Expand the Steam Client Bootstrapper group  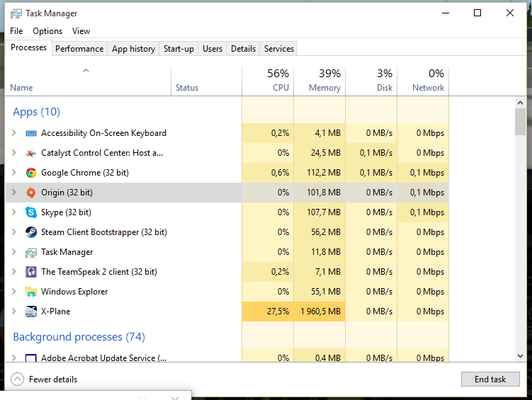click(14, 232)
